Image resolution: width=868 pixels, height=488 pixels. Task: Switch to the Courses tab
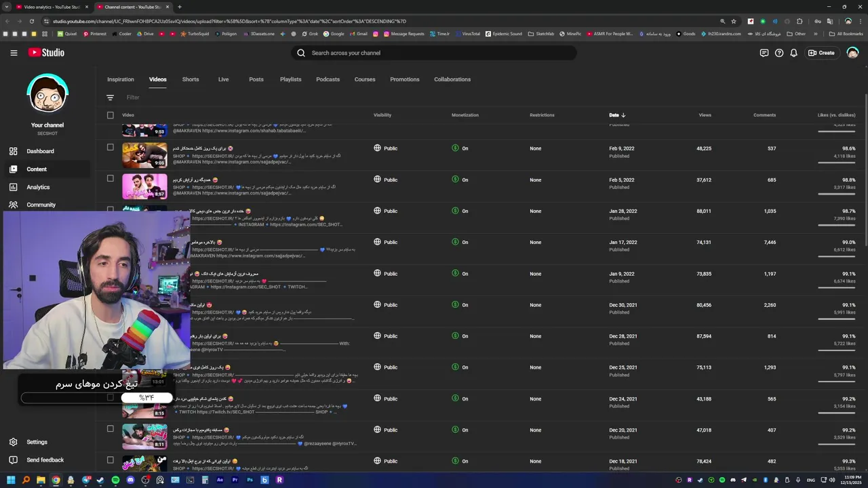point(365,79)
